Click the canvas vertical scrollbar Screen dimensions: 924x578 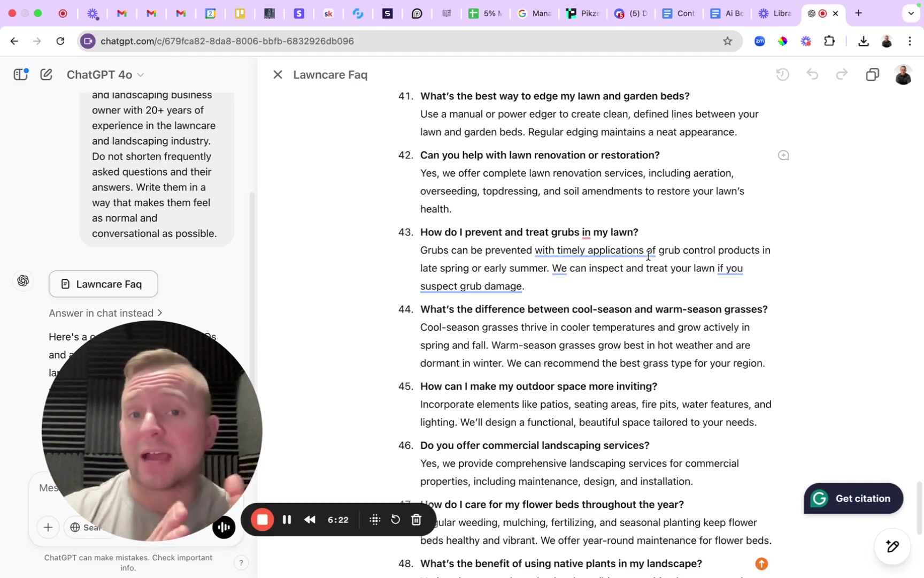(x=919, y=508)
